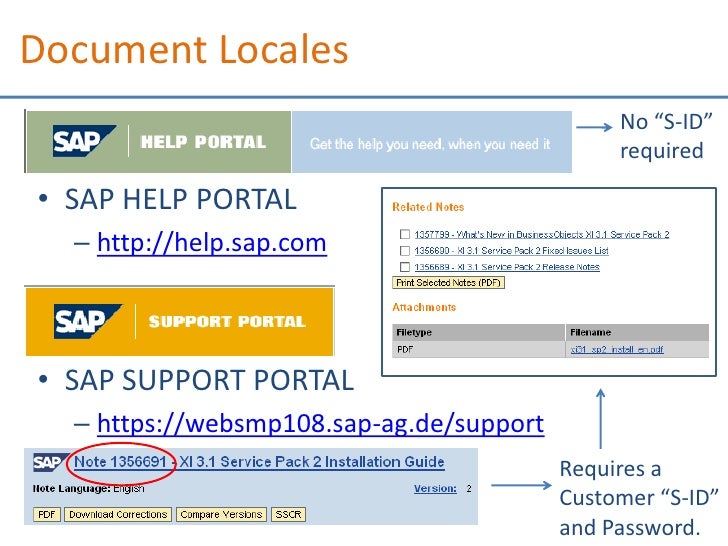Viewport: 728px width, 546px height.
Task: Click the Version link
Action: pyautogui.click(x=435, y=488)
